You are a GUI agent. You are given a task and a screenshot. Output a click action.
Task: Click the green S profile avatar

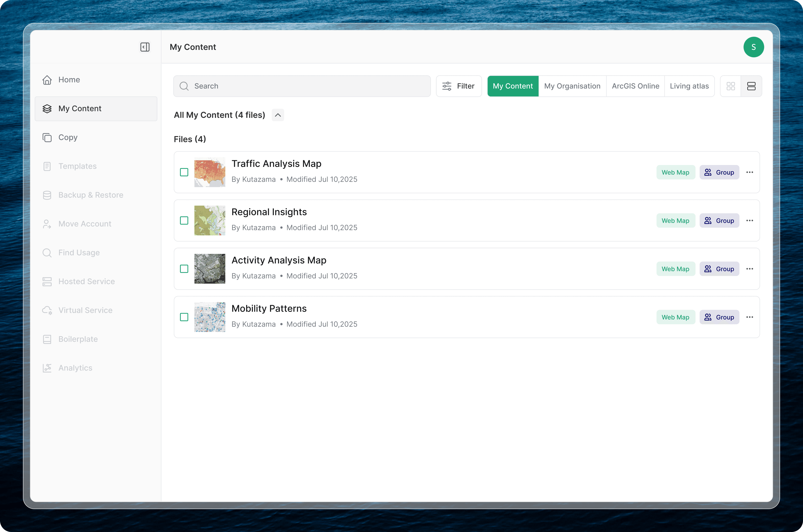[x=754, y=47]
